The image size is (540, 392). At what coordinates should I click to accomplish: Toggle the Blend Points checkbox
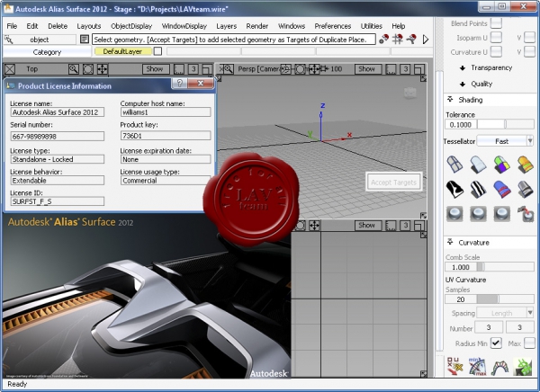(496, 23)
